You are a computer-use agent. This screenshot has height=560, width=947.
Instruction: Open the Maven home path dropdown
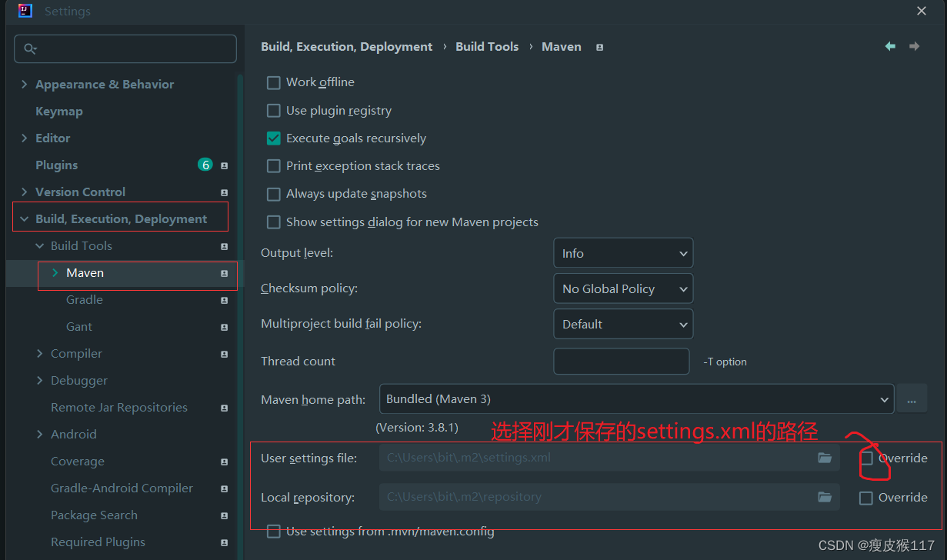[x=636, y=399]
